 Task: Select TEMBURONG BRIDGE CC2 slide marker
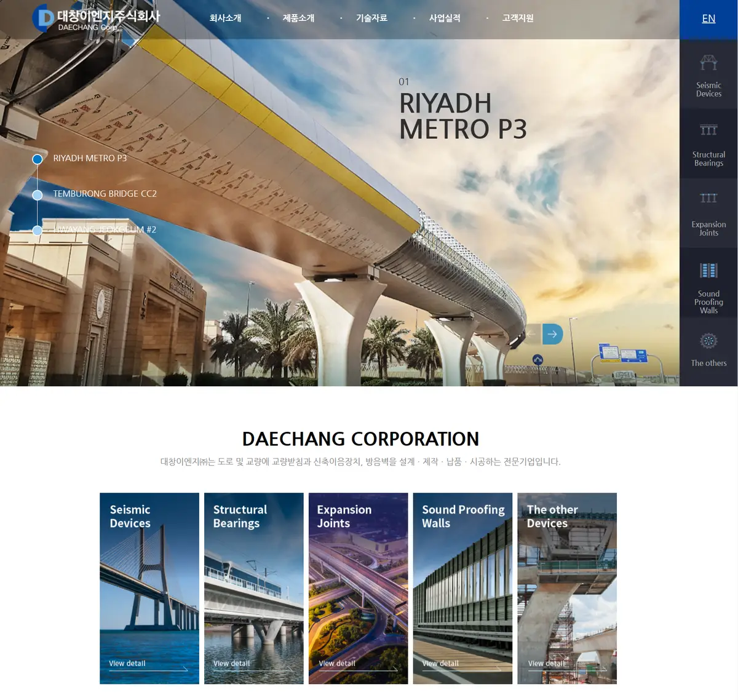37,195
